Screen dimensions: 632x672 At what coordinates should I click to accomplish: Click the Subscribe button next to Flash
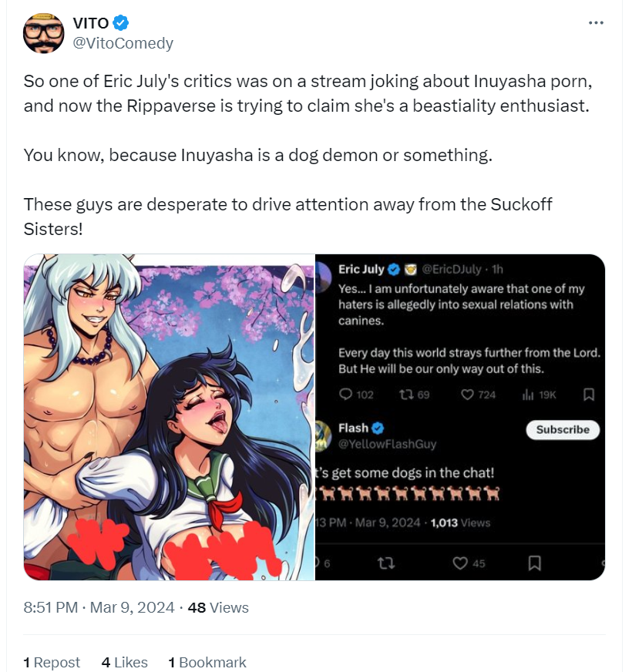click(563, 429)
